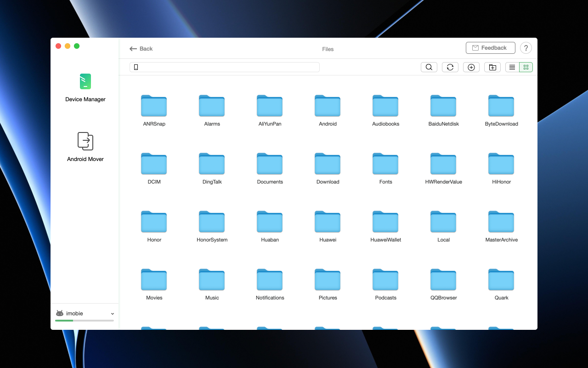Viewport: 588px width, 368px height.
Task: Go back with Back button
Action: (141, 49)
